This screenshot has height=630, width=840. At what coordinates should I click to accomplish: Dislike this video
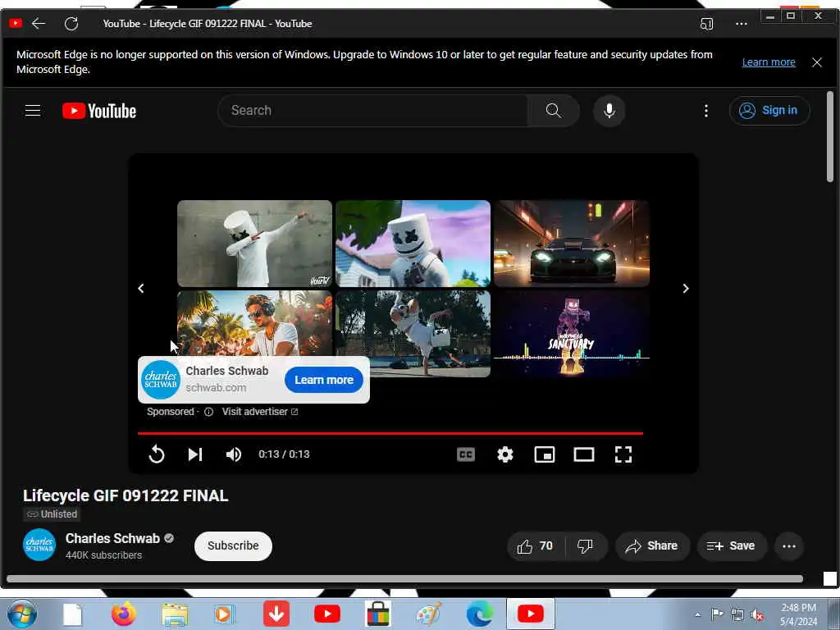(x=585, y=546)
